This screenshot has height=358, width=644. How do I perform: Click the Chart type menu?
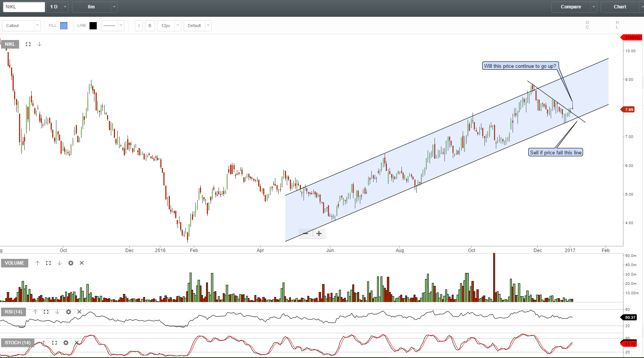tap(620, 7)
